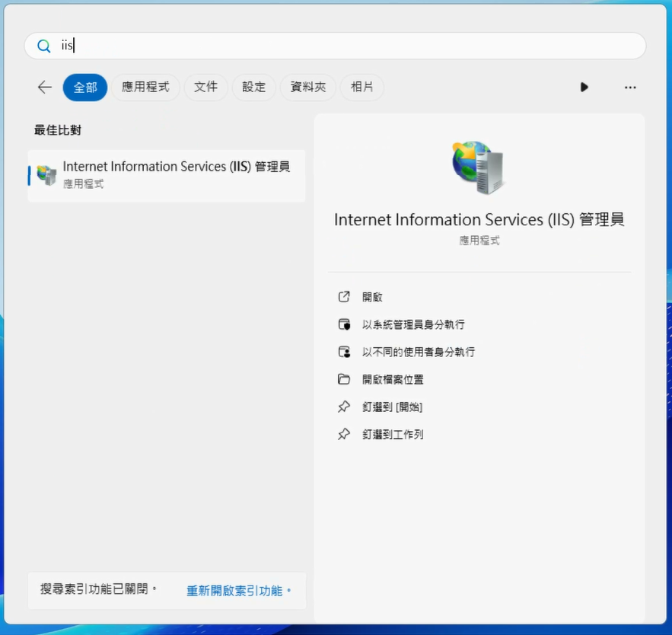Screen dimensions: 672x635
Task: Click the search magnifier icon
Action: (43, 46)
